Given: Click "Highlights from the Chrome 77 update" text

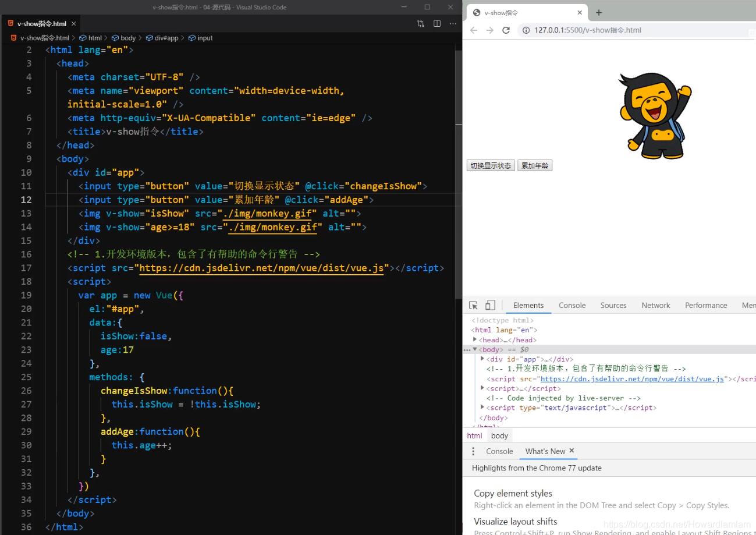Looking at the screenshot, I should coord(537,468).
